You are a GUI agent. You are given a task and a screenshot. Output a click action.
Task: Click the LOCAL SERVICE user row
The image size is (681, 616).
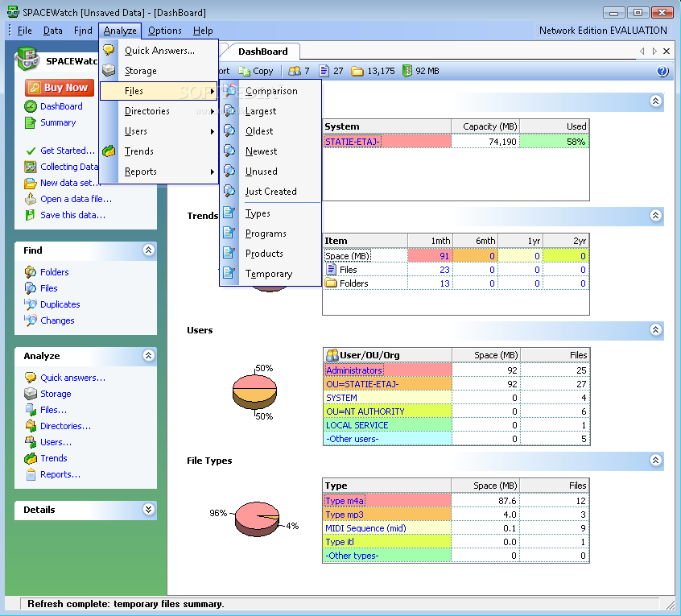coord(456,425)
